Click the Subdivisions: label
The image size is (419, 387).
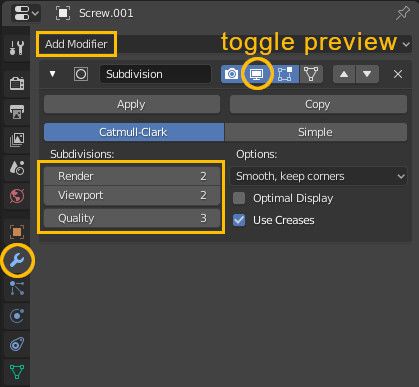(x=82, y=154)
